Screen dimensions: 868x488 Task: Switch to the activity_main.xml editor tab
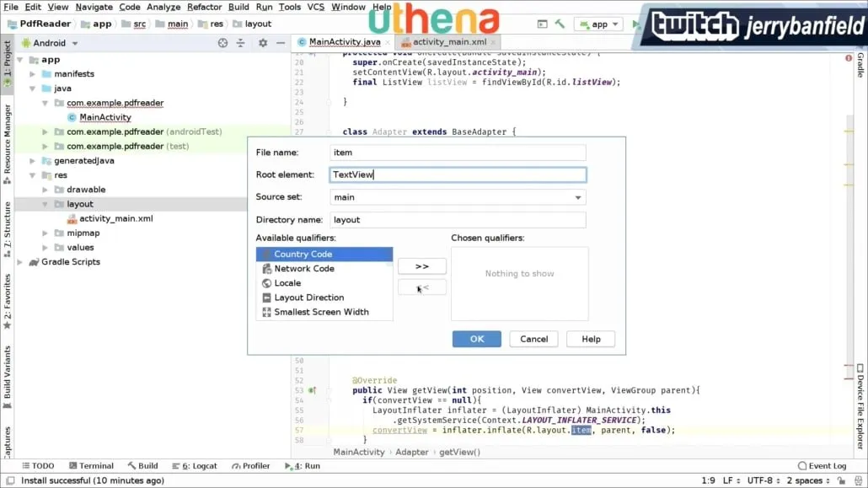pyautogui.click(x=449, y=41)
